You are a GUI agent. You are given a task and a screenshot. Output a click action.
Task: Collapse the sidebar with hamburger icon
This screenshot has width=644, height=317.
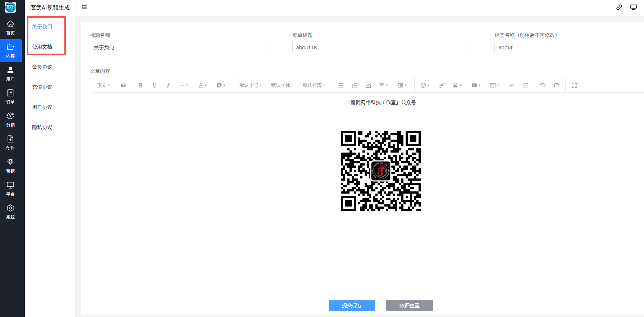[84, 7]
